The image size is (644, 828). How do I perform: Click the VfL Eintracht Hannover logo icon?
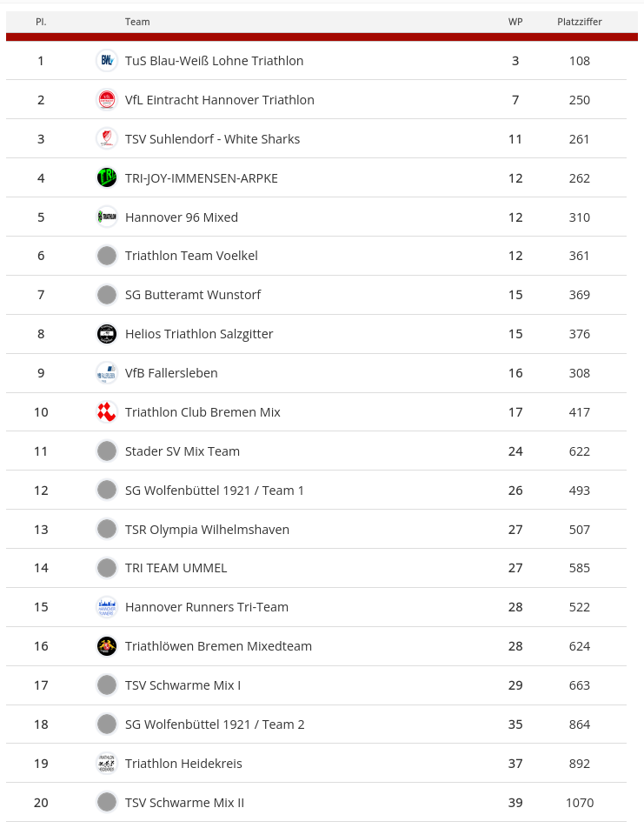107,100
